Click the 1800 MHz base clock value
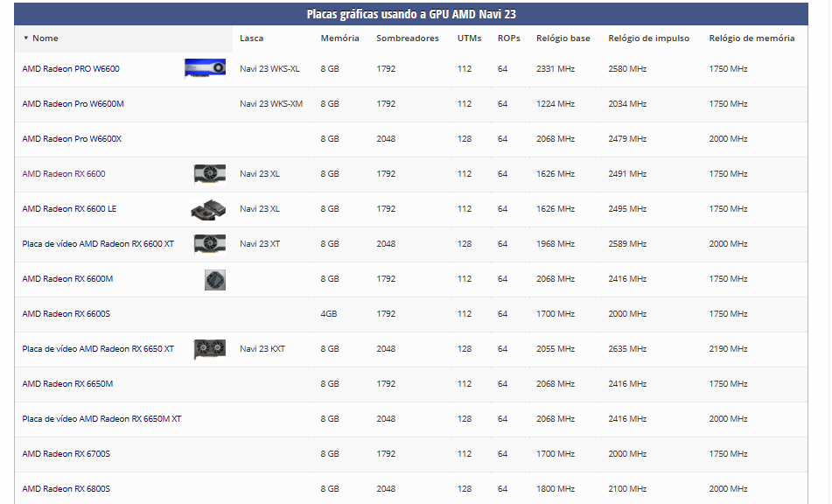Image resolution: width=832 pixels, height=504 pixels. click(555, 488)
